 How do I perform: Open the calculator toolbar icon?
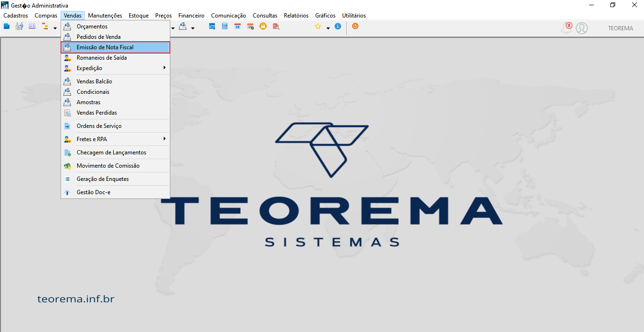coord(225,27)
